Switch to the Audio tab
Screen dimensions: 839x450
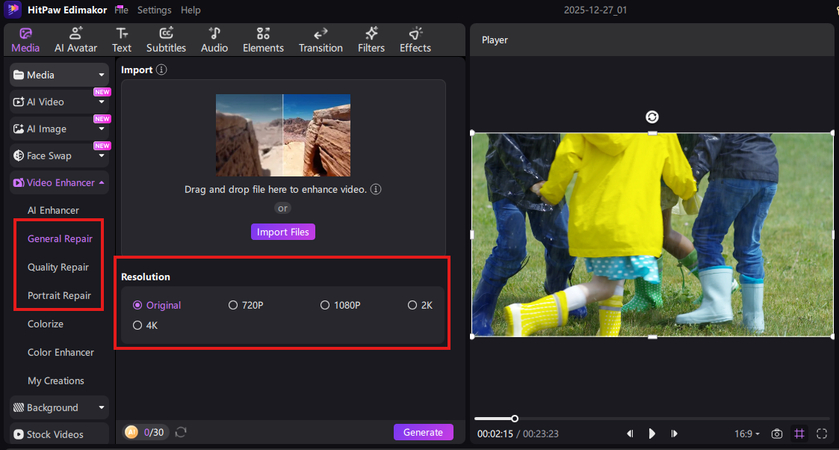pos(214,40)
